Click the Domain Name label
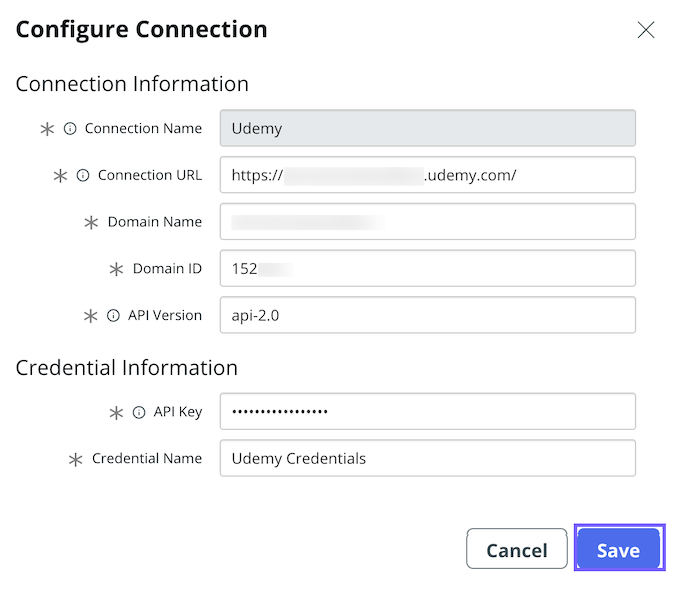The image size is (680, 590). pos(155,222)
